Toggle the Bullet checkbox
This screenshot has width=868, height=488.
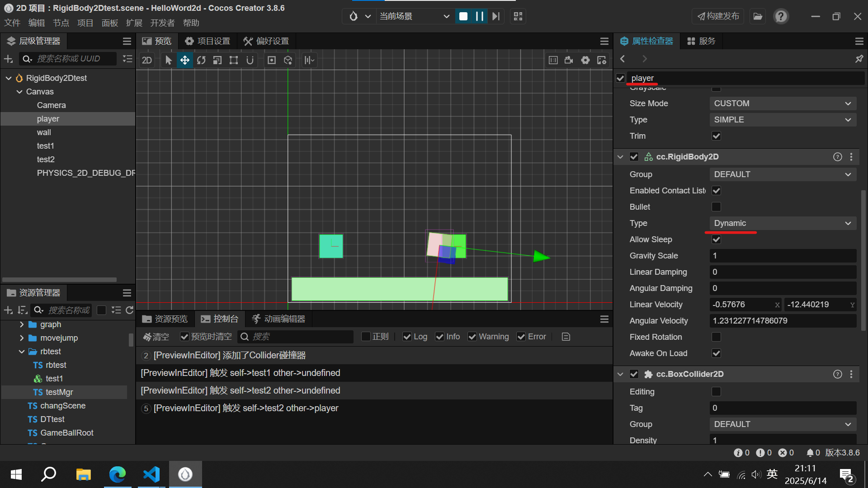click(716, 207)
